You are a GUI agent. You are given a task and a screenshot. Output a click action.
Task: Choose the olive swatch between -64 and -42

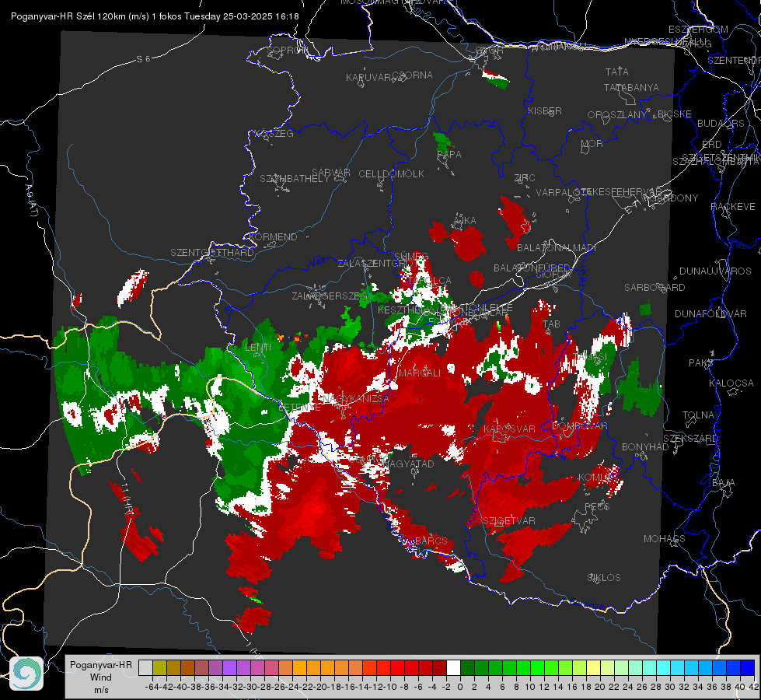coord(159,667)
